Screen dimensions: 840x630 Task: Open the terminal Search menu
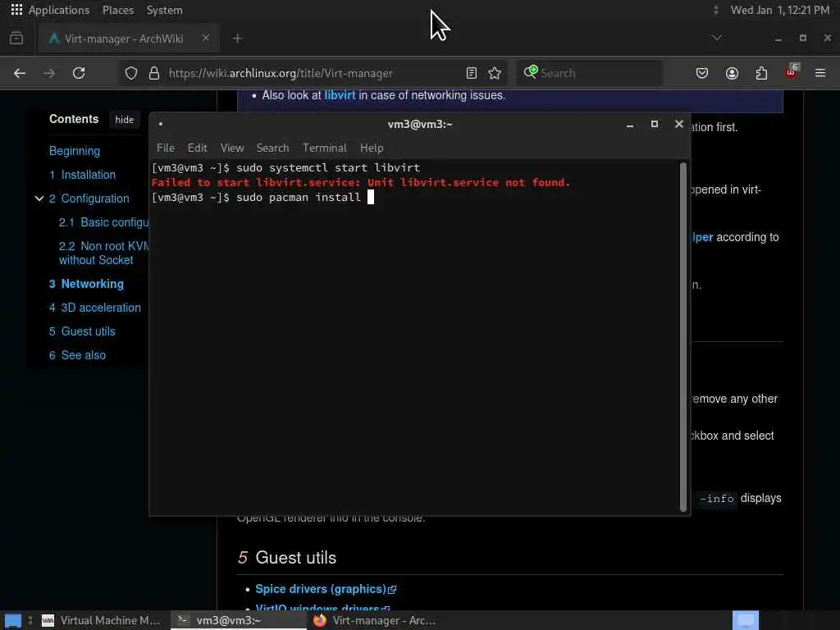[x=272, y=148]
